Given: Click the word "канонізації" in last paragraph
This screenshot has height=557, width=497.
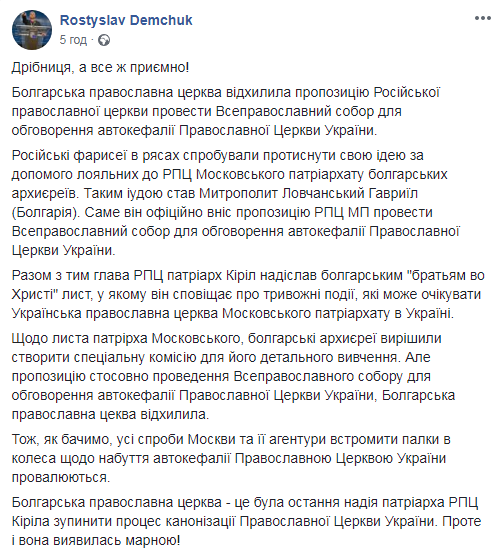Looking at the screenshot, I should (x=200, y=521).
